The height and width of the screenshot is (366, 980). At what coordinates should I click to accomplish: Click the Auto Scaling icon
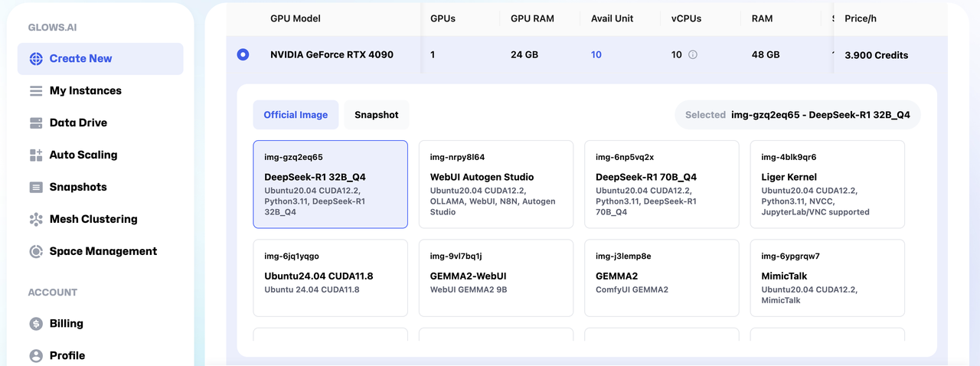tap(36, 155)
